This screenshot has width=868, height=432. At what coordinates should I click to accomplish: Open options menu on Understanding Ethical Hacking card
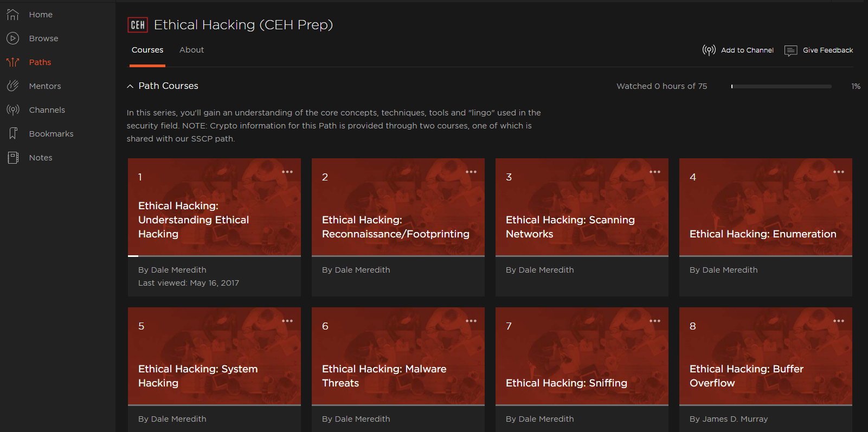287,172
